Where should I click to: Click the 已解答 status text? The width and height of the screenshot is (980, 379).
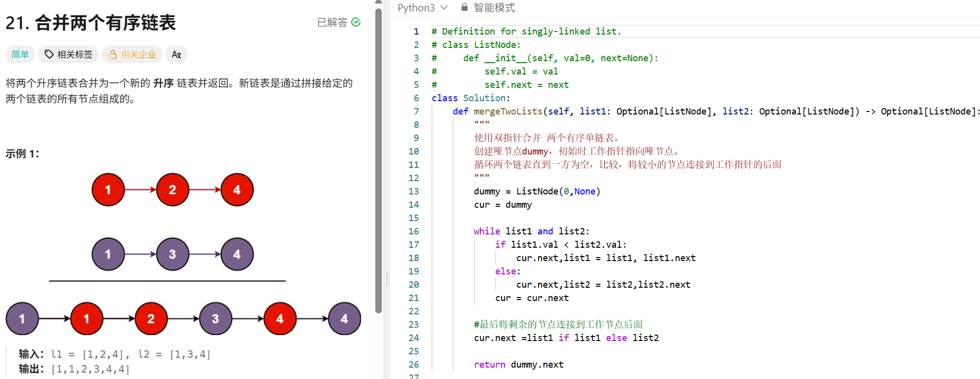(332, 22)
